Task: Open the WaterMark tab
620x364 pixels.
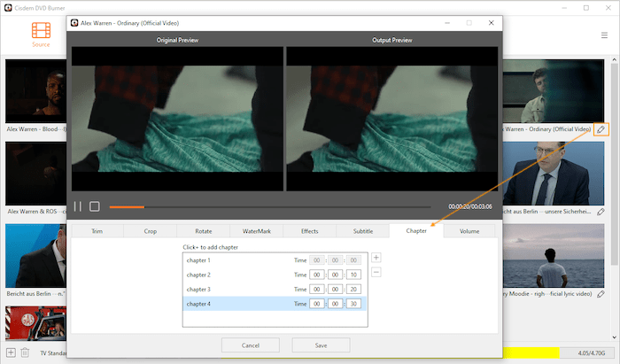Action: 256,231
